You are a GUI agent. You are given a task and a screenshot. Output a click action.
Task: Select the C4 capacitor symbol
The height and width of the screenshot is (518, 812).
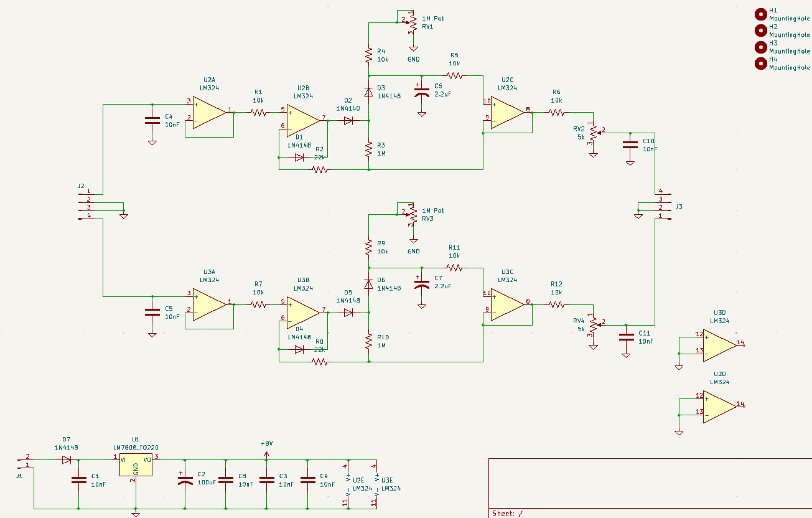152,121
